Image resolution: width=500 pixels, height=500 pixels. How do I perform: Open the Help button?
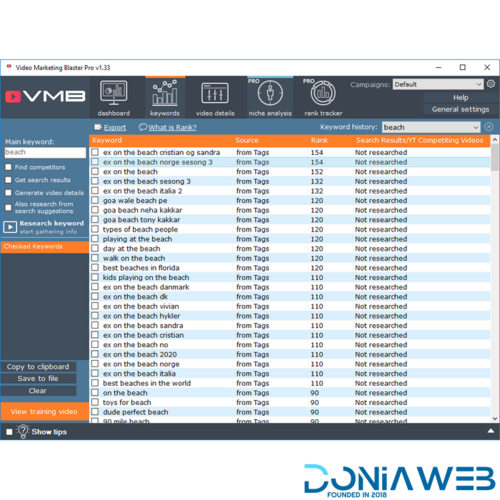[x=461, y=97]
